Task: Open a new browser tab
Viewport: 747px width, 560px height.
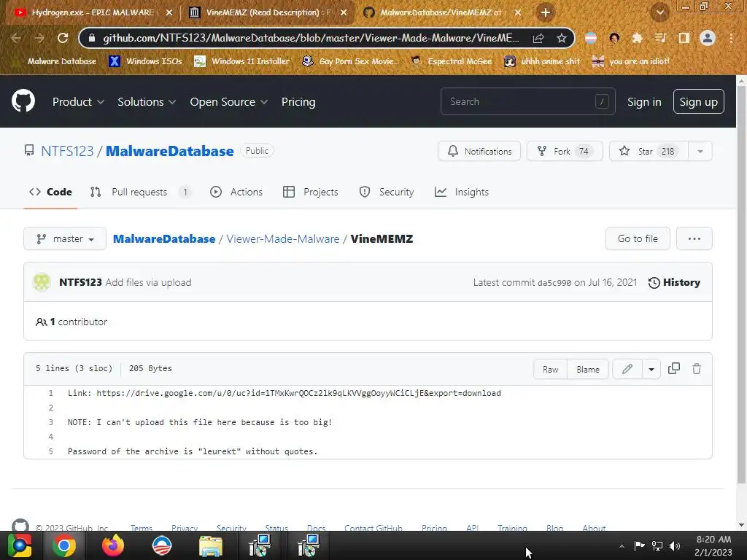Action: (x=546, y=12)
